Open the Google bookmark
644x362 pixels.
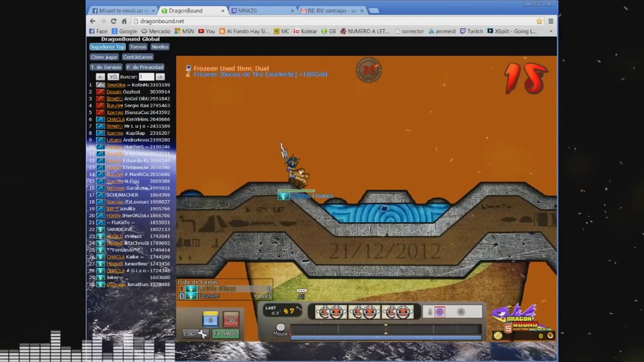124,31
